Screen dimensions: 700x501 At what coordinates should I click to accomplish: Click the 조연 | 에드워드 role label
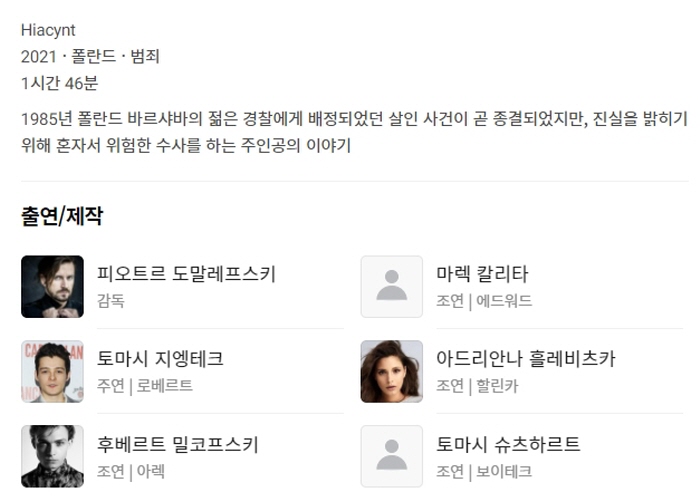(x=484, y=301)
